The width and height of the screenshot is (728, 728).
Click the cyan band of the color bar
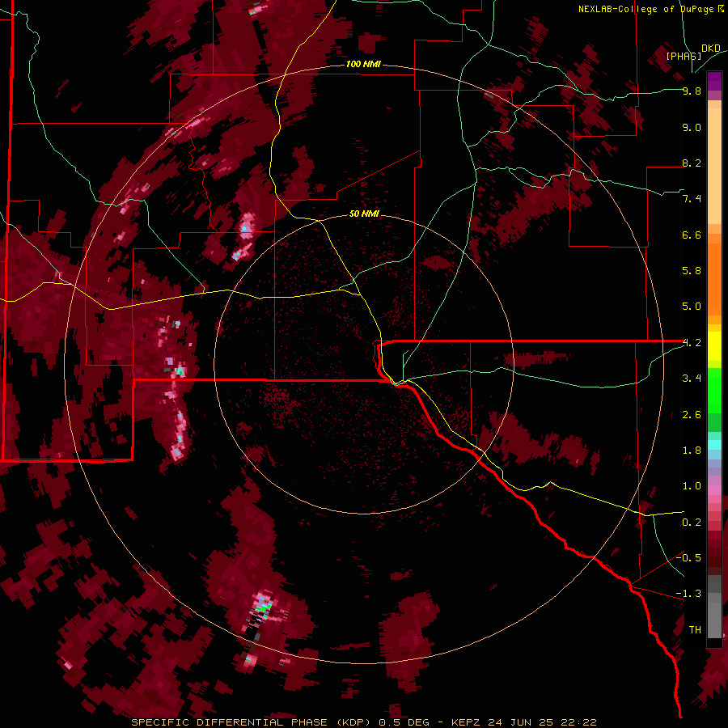(714, 445)
